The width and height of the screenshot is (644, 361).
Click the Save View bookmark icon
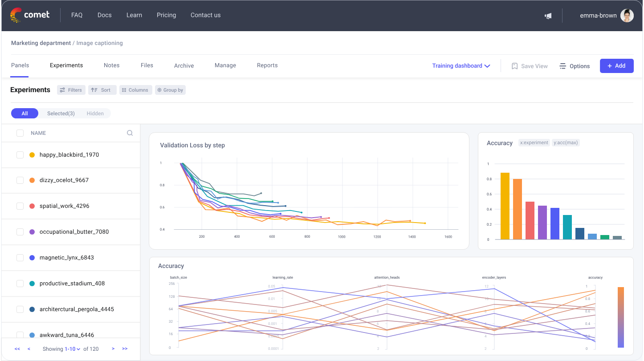(514, 66)
